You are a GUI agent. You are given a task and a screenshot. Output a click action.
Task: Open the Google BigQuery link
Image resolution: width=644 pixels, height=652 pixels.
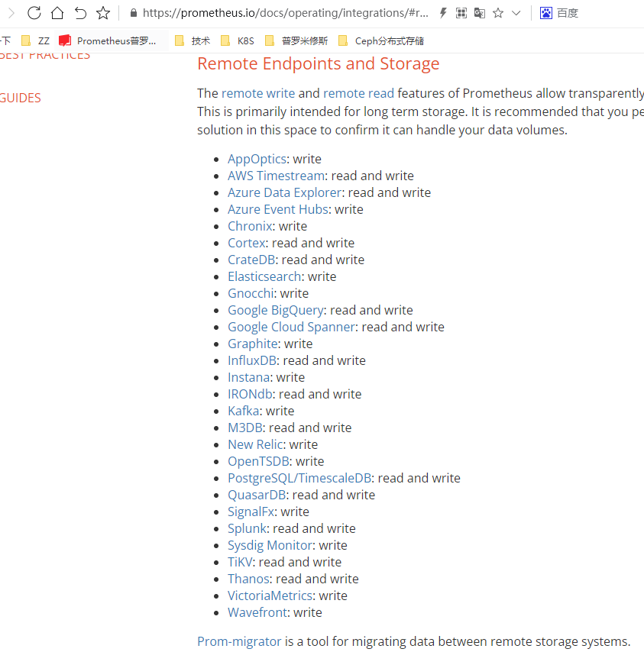276,310
